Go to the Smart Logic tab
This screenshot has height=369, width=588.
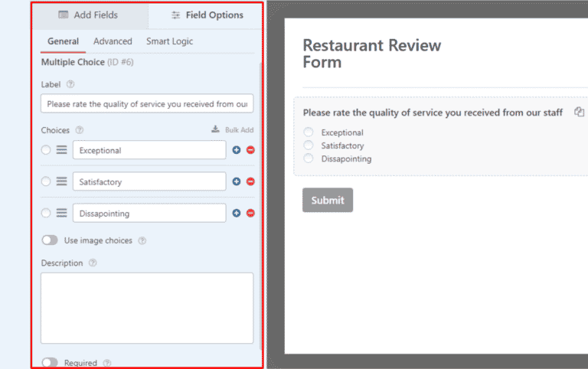point(169,41)
